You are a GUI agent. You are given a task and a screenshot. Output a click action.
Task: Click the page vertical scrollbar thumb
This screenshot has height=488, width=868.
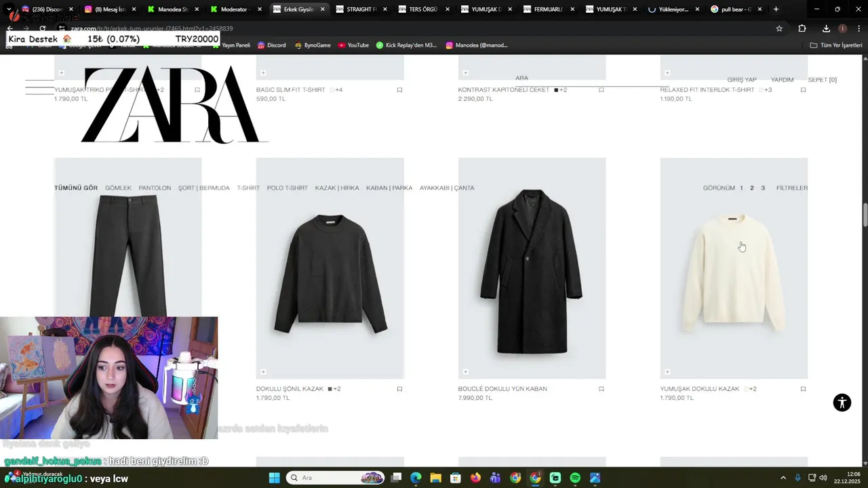coord(865,216)
